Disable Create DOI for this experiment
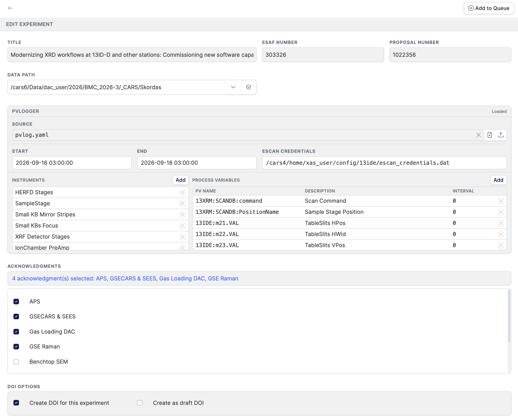 16,403
